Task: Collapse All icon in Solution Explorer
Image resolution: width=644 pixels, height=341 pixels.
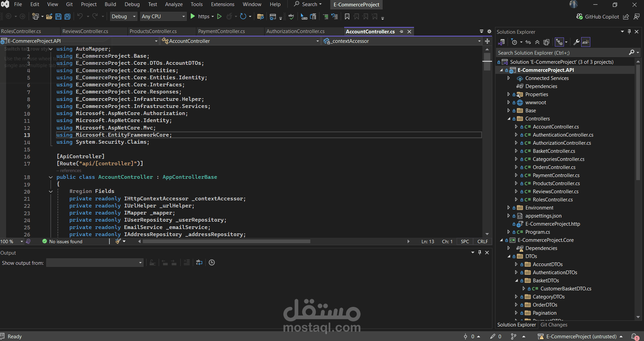Action: (537, 42)
